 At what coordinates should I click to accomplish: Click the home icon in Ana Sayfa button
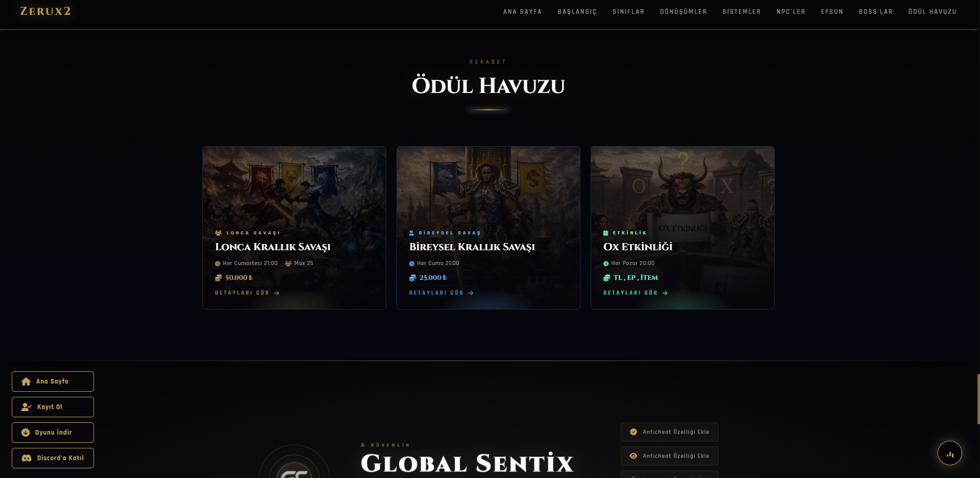point(26,381)
